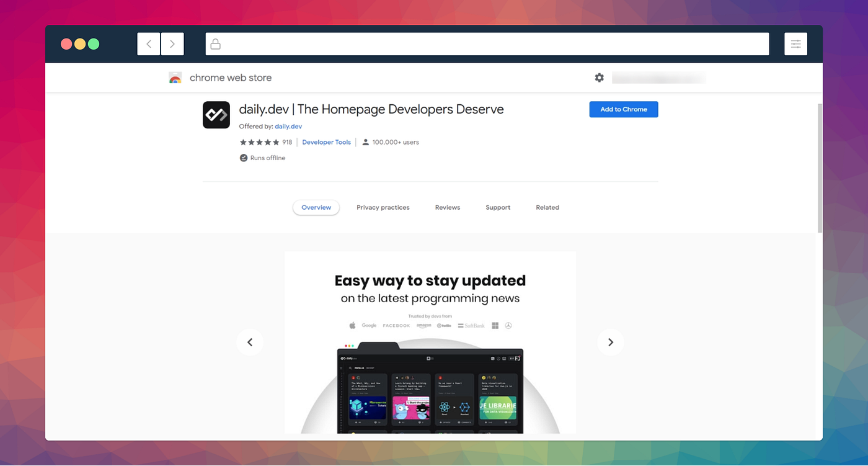The height and width of the screenshot is (466, 868).
Task: Click the forward navigation arrow
Action: click(x=172, y=43)
